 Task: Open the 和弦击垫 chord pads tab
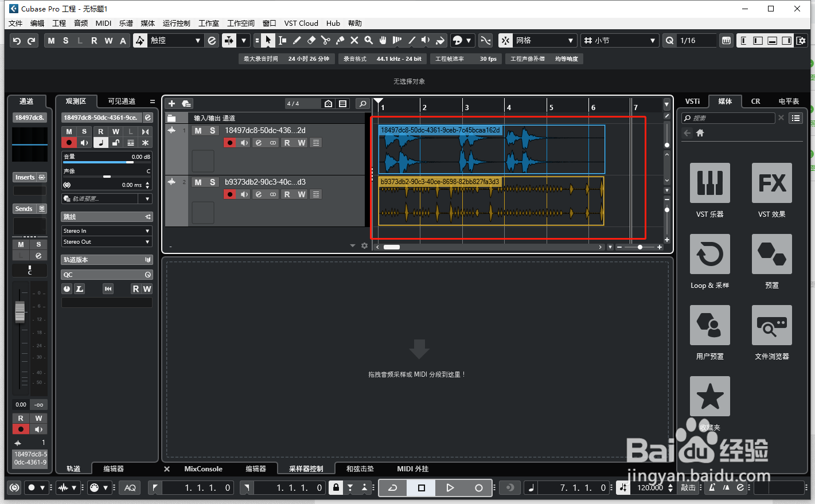tap(360, 469)
